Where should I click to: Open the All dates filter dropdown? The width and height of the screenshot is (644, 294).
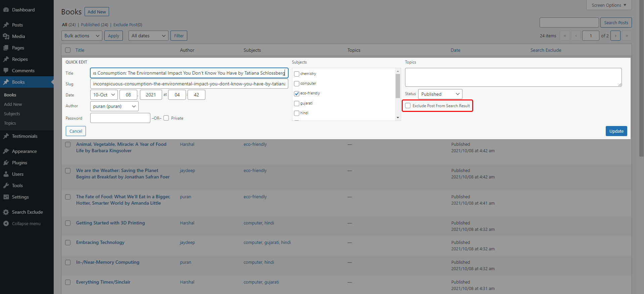[x=148, y=36]
